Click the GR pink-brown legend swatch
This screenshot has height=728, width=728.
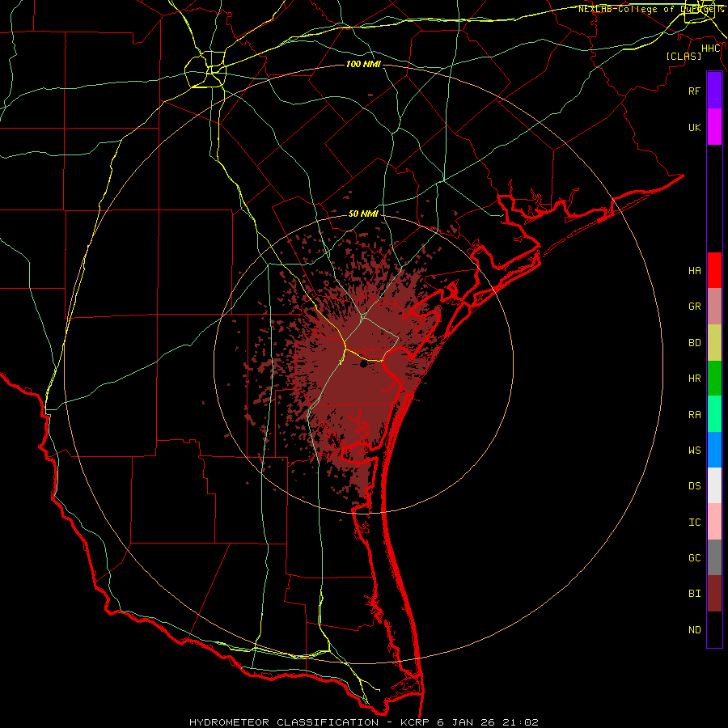point(714,307)
